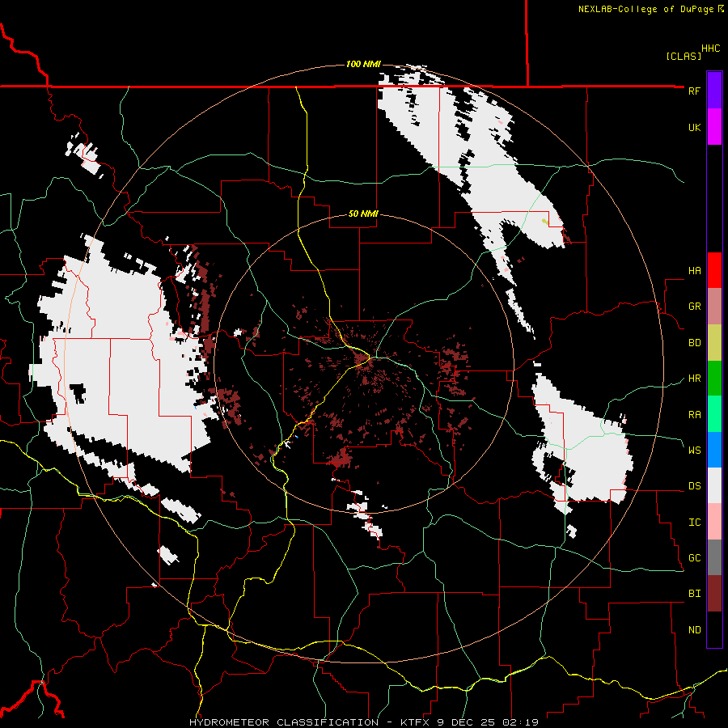Click the RF purple legend swatch
The width and height of the screenshot is (728, 728).
point(714,90)
